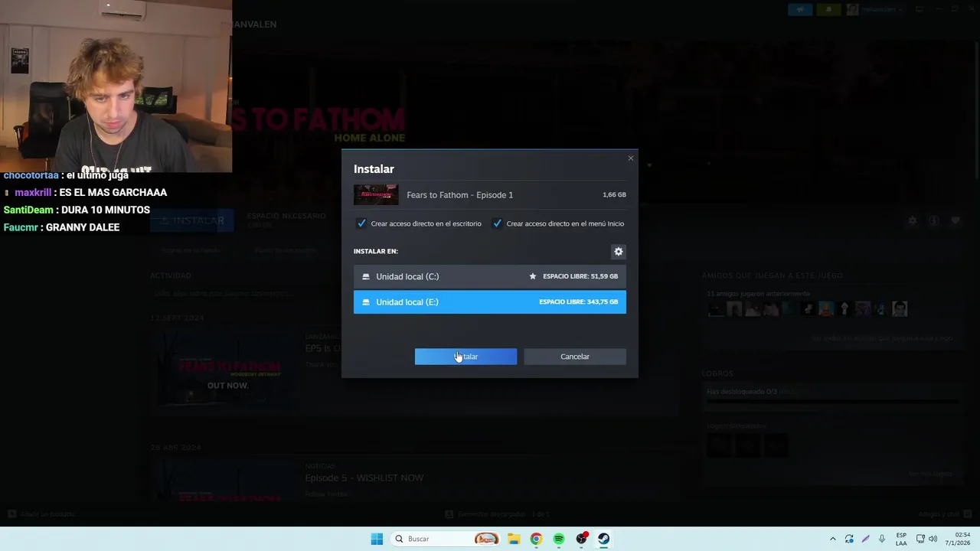Click the OUT NOW news thumbnail

[227, 370]
